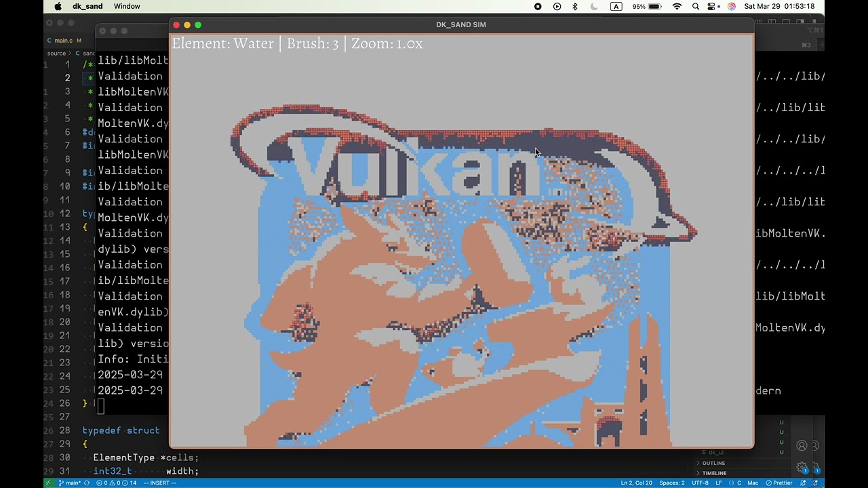Open the Window menu in the menu bar
The height and width of the screenshot is (488, 868).
coord(127,7)
